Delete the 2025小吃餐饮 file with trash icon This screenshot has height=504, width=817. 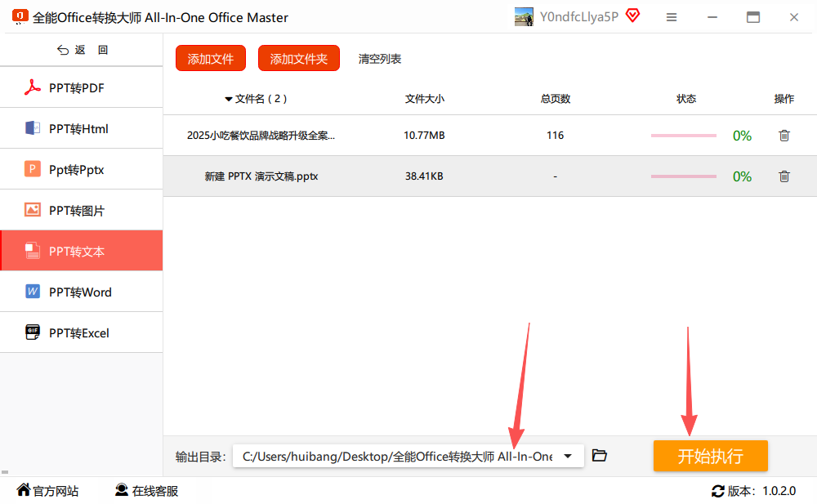point(784,136)
